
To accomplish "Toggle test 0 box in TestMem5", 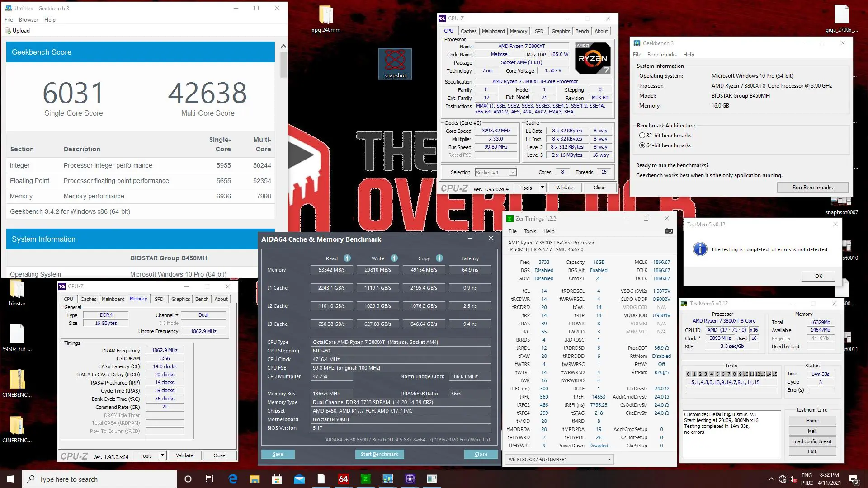I will coord(688,374).
